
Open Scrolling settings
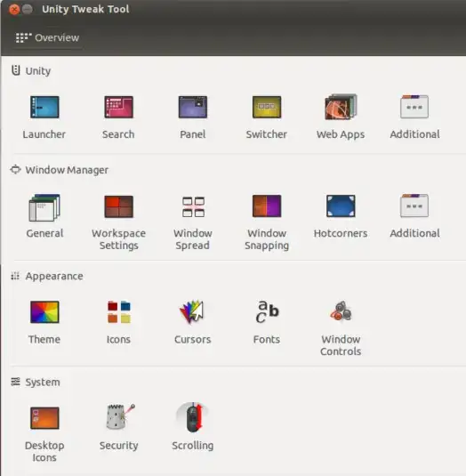[x=193, y=417]
